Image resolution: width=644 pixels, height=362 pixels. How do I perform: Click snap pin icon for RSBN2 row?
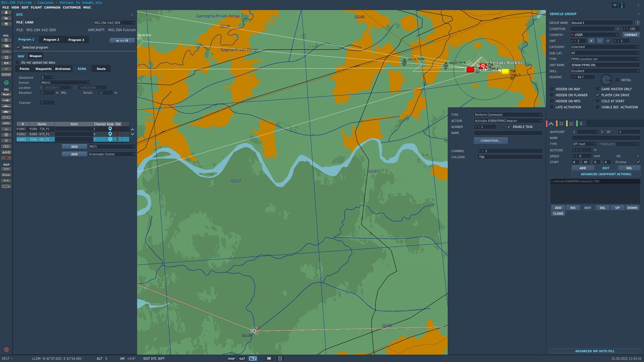tap(110, 134)
